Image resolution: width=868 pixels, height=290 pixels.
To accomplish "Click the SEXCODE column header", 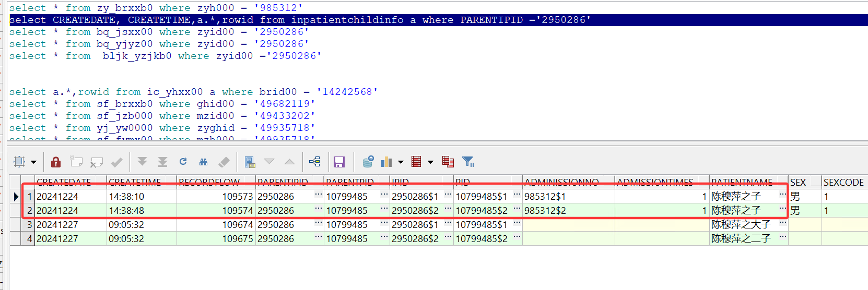I will point(844,182).
